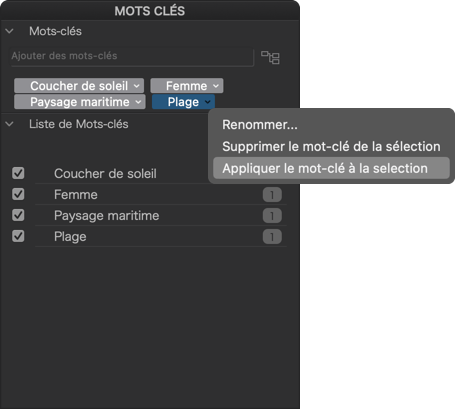455x409 pixels.
Task: Collapse the Mots-clés section
Action: click(x=9, y=31)
